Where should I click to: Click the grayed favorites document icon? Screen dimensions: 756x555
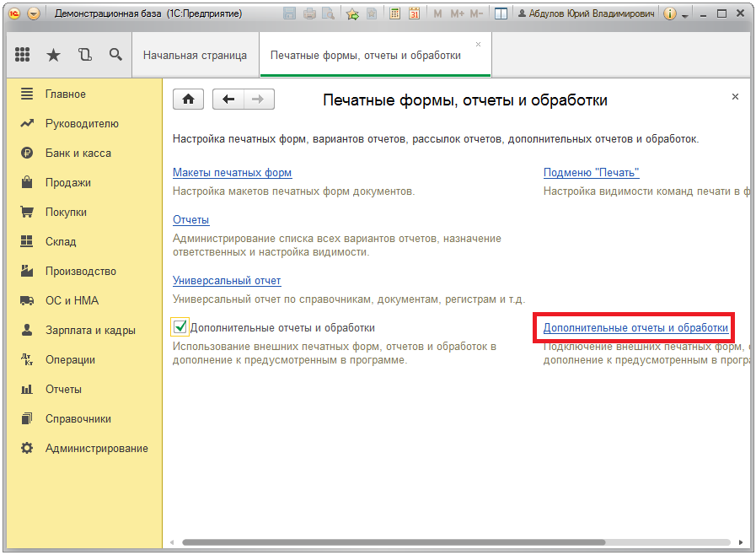coord(372,14)
